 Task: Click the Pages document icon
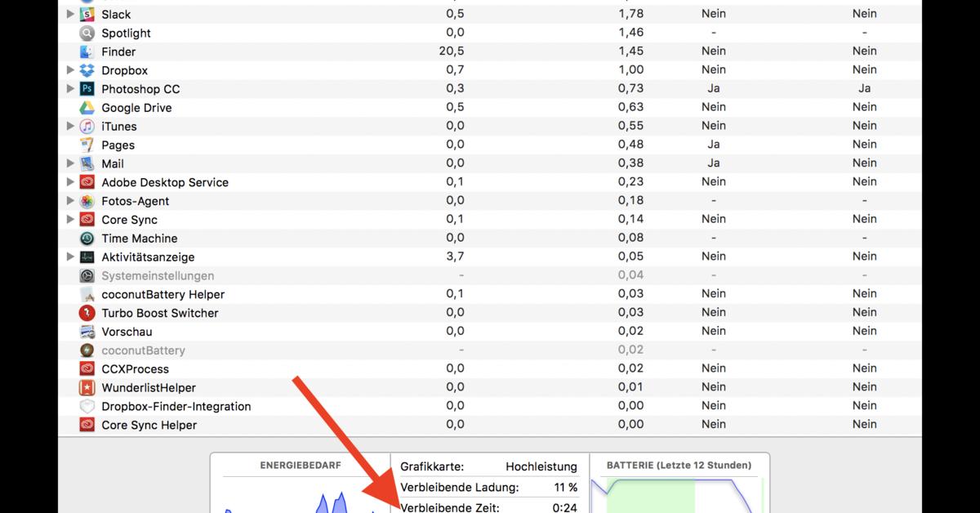pyautogui.click(x=87, y=145)
